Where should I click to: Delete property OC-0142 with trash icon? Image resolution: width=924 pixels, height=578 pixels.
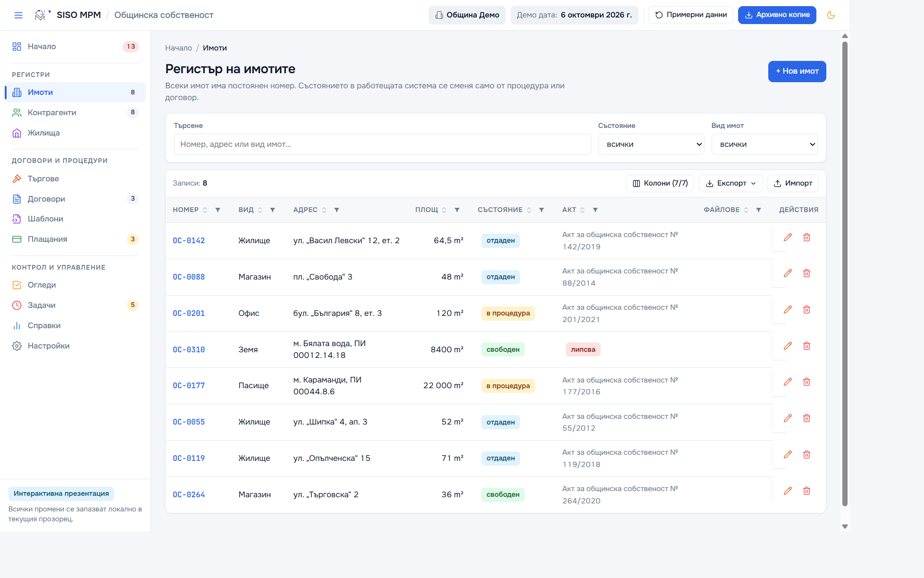[x=806, y=237]
